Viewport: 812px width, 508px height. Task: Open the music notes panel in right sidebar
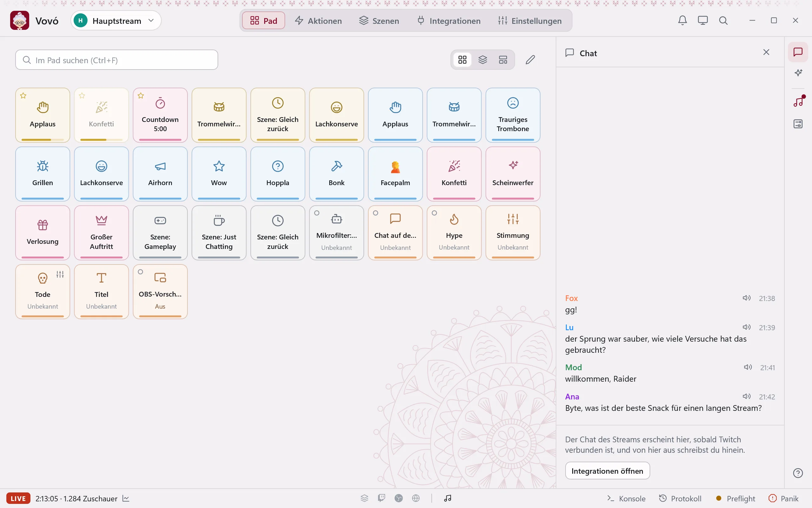coord(798,101)
